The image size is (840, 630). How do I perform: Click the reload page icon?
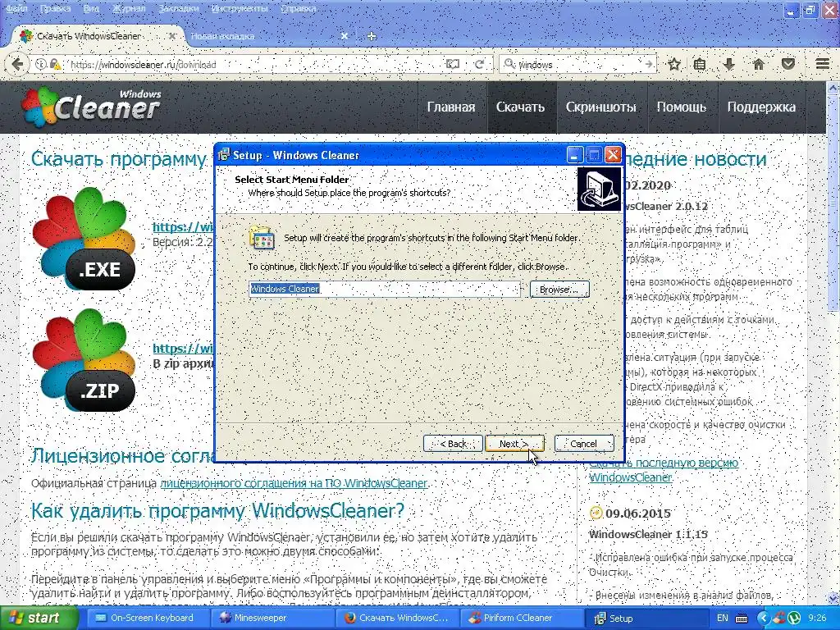479,64
